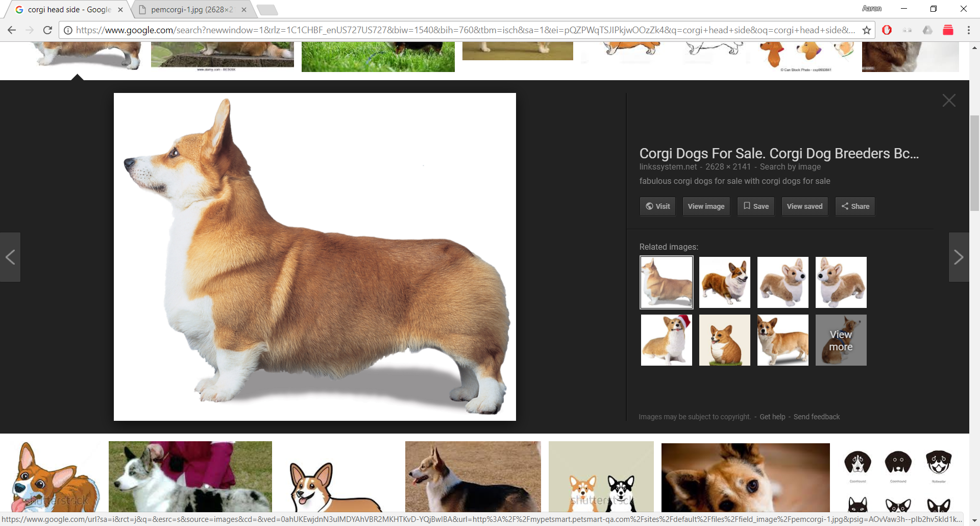Select the highlighted side-profile corgi related thumbnail
The image size is (980, 526).
tap(667, 282)
